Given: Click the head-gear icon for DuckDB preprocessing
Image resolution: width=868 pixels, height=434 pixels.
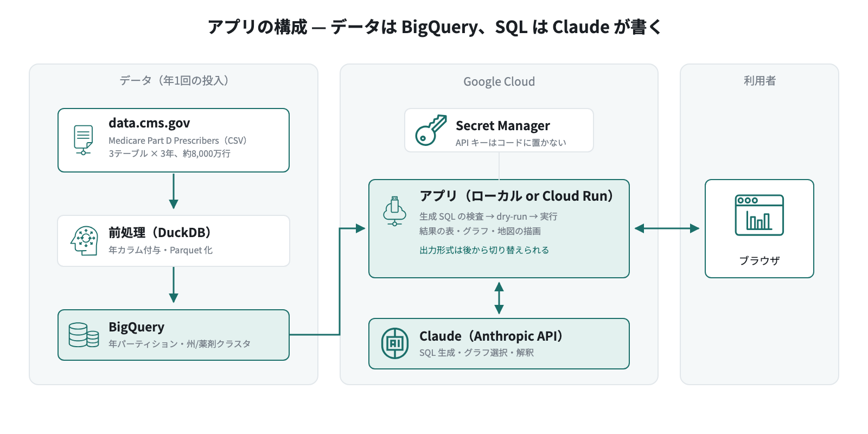Looking at the screenshot, I should click(84, 241).
